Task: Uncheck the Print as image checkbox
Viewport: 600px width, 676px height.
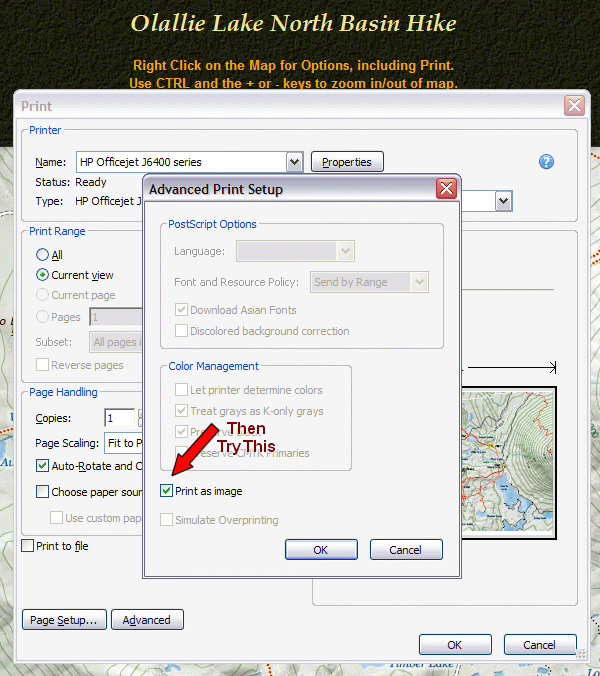Action: pos(167,491)
